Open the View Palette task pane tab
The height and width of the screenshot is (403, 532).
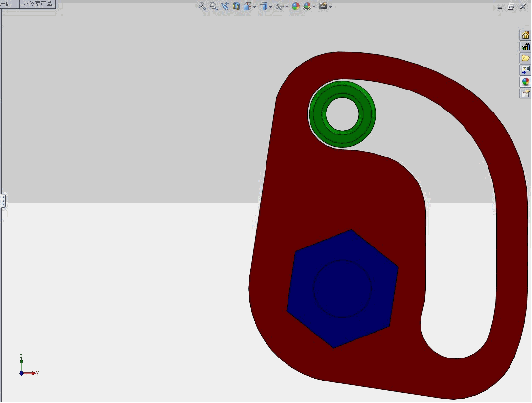pos(525,70)
